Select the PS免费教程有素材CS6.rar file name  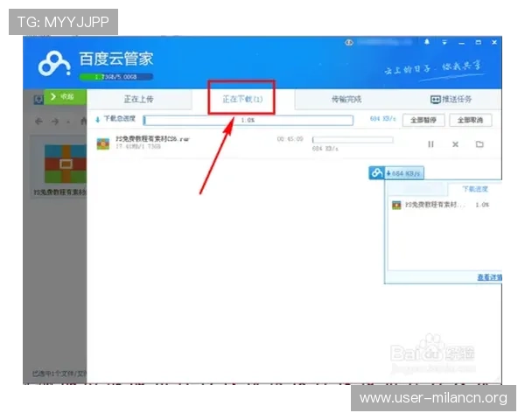pos(152,139)
